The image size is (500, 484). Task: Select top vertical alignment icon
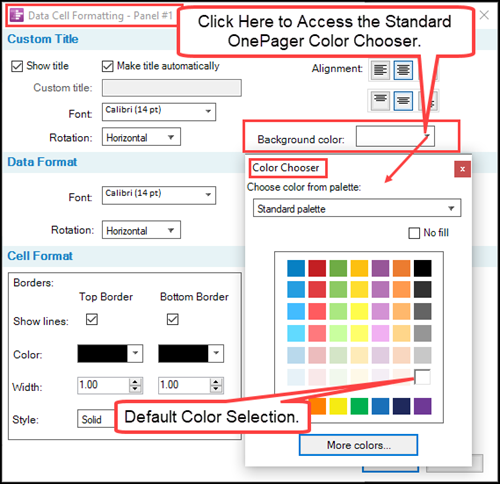click(x=380, y=101)
